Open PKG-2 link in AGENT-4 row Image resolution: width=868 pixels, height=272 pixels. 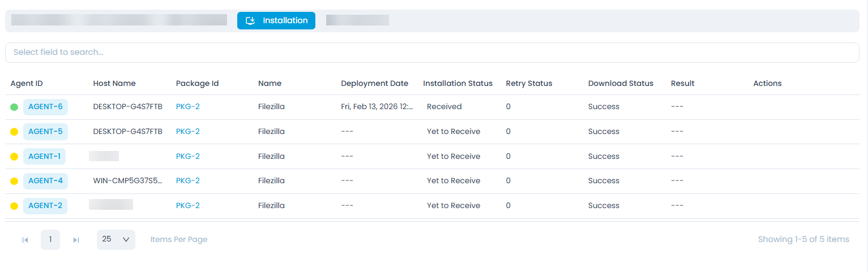pos(188,181)
